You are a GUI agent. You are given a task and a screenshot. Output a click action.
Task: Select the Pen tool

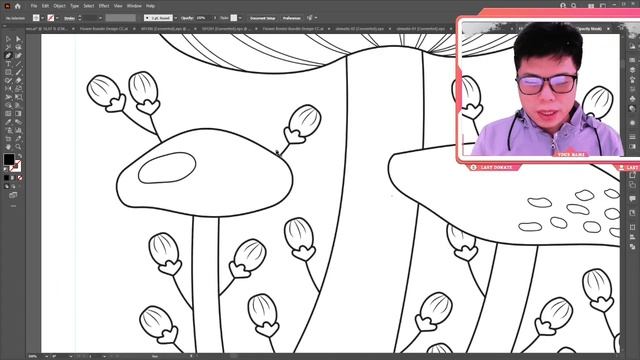(8, 56)
